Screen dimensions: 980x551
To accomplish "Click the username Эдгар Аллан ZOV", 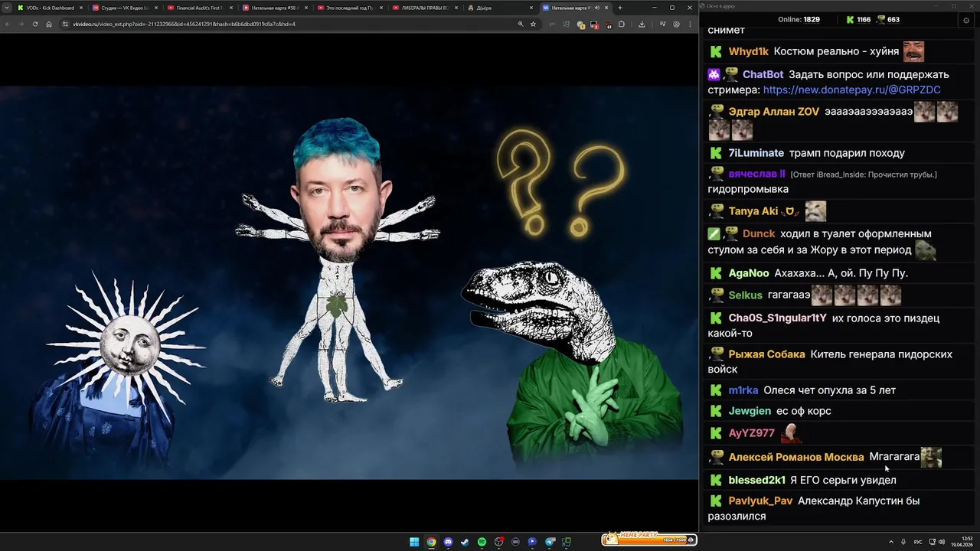I will click(x=773, y=112).
